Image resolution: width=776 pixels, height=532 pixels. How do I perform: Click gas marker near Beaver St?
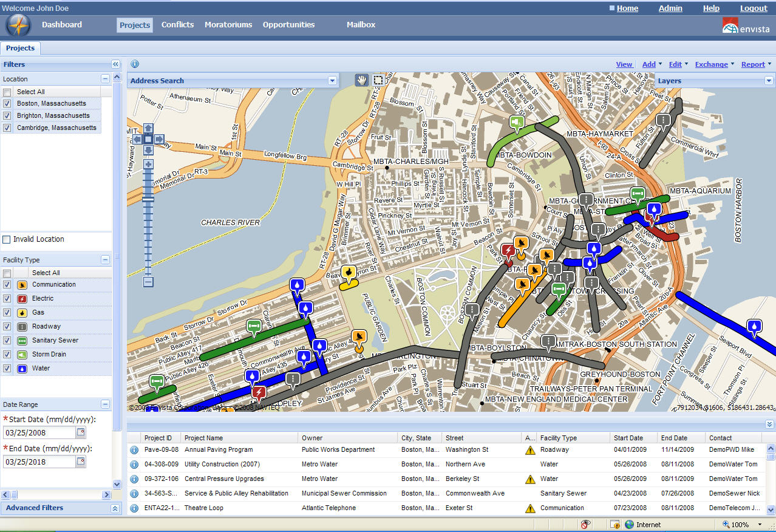(x=349, y=273)
